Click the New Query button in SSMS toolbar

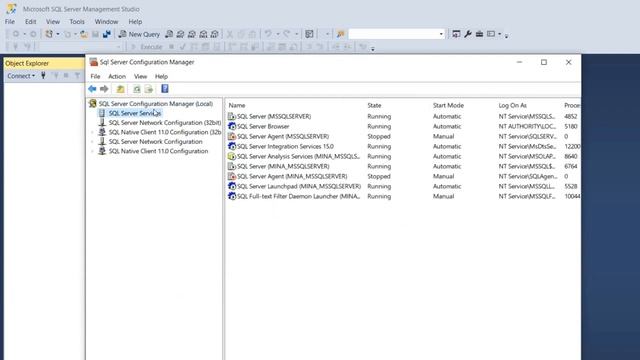tap(139, 34)
